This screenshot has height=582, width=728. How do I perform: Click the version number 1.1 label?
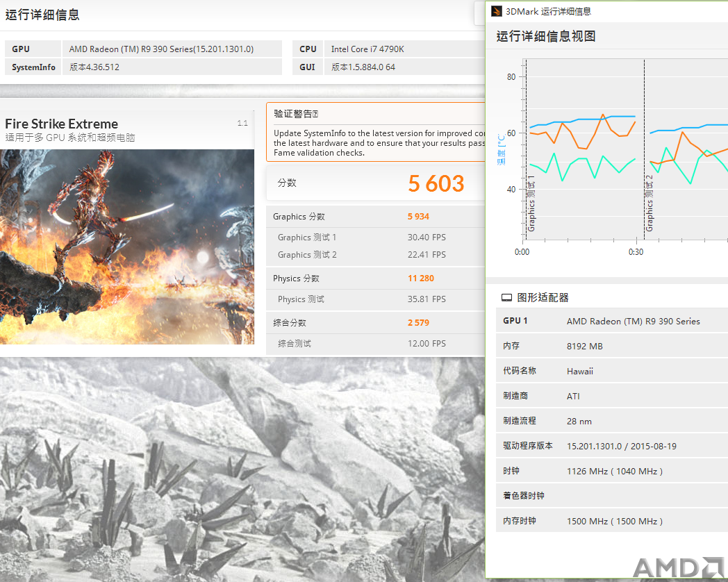coord(242,123)
